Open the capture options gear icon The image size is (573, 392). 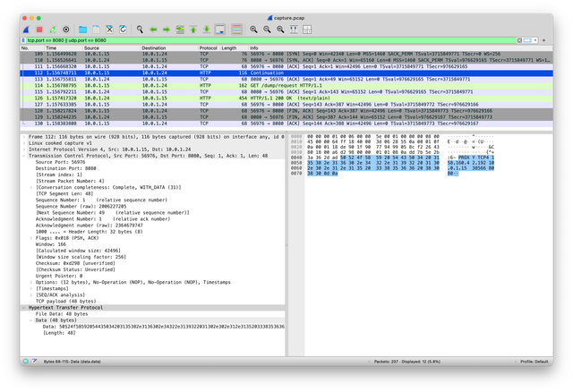pos(66,29)
